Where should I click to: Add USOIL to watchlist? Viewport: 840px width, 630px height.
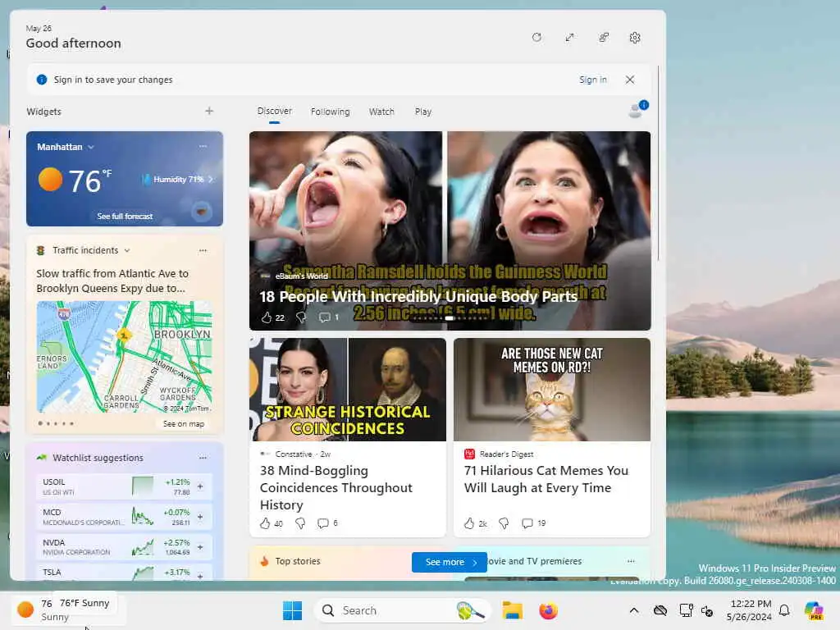[x=200, y=486]
